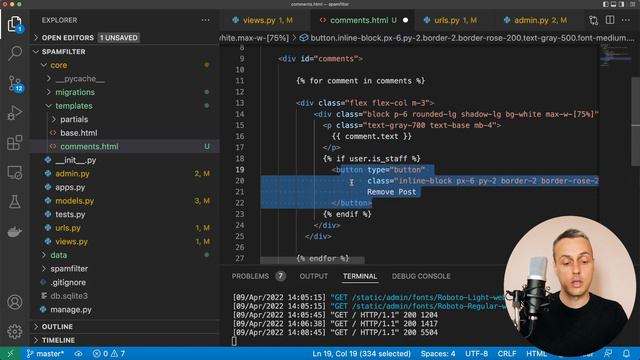
Task: Toggle panel layout icon in title bar
Action: pos(614,4)
